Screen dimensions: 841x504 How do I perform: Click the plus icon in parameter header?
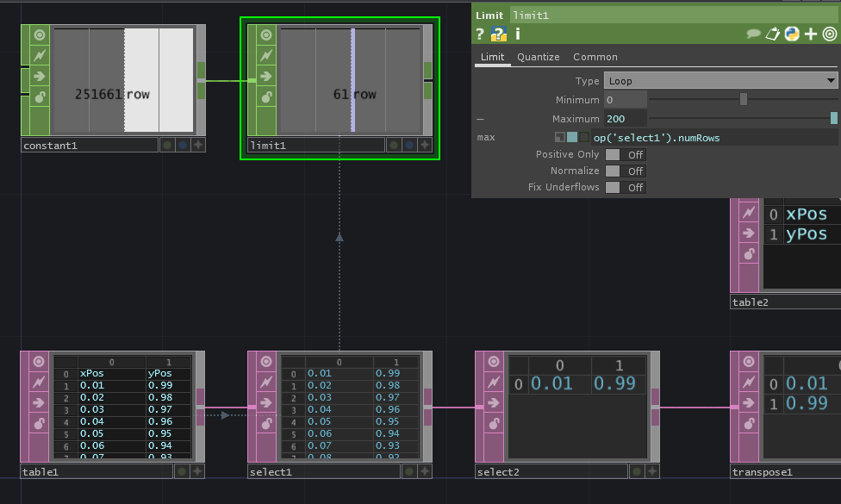coord(810,34)
